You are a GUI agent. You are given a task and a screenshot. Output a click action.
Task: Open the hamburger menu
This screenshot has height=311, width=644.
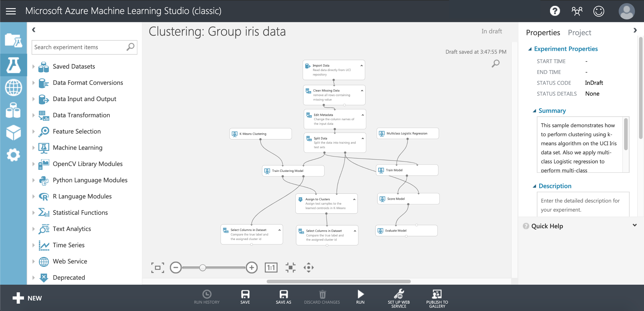(11, 11)
